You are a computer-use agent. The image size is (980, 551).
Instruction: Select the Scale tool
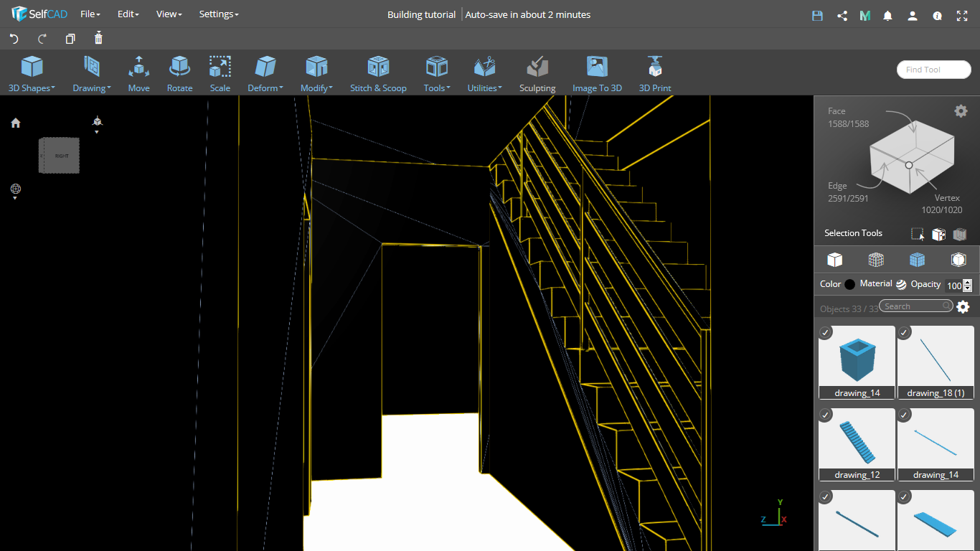tap(220, 75)
